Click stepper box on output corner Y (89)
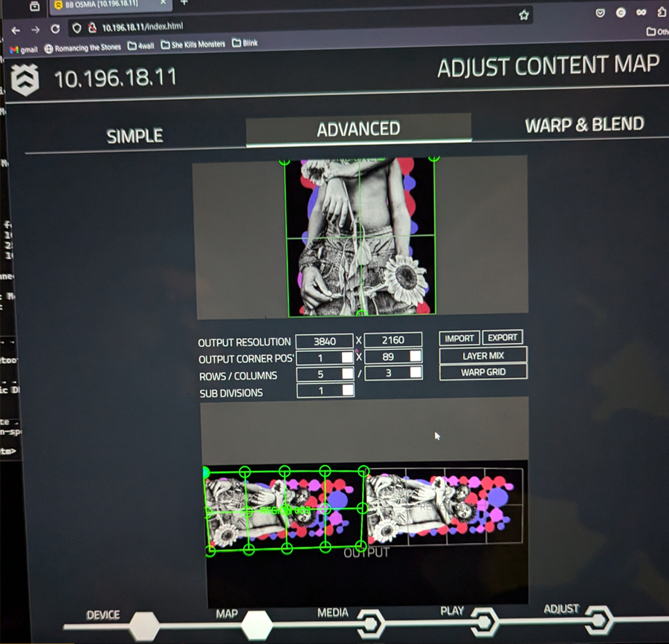669x644 pixels. pos(415,356)
